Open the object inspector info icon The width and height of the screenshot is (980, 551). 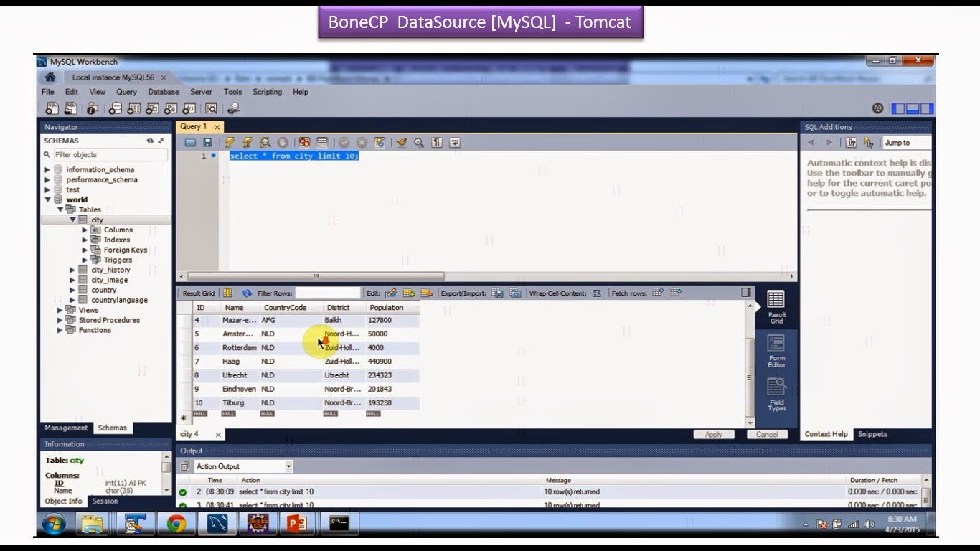pos(93,108)
